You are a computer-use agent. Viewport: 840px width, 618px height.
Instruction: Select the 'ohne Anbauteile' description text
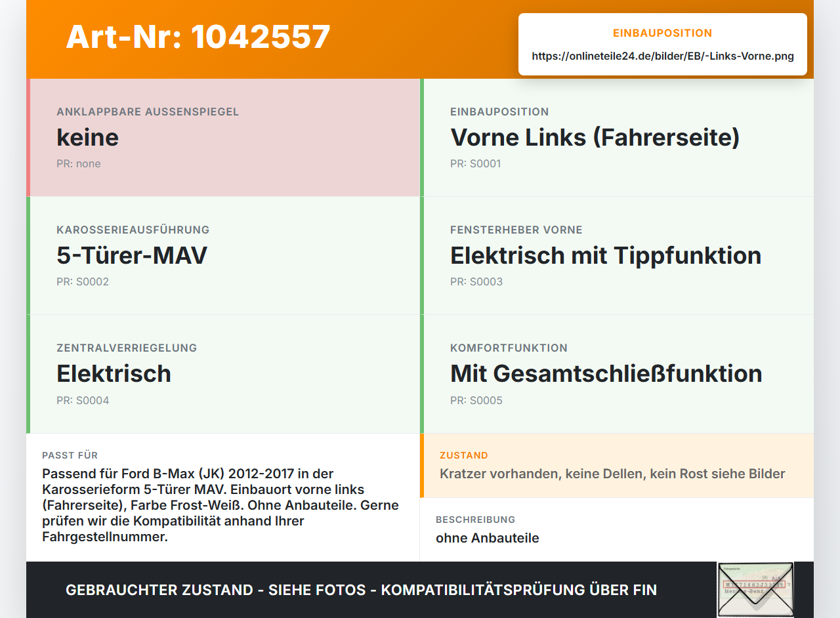pyautogui.click(x=488, y=538)
